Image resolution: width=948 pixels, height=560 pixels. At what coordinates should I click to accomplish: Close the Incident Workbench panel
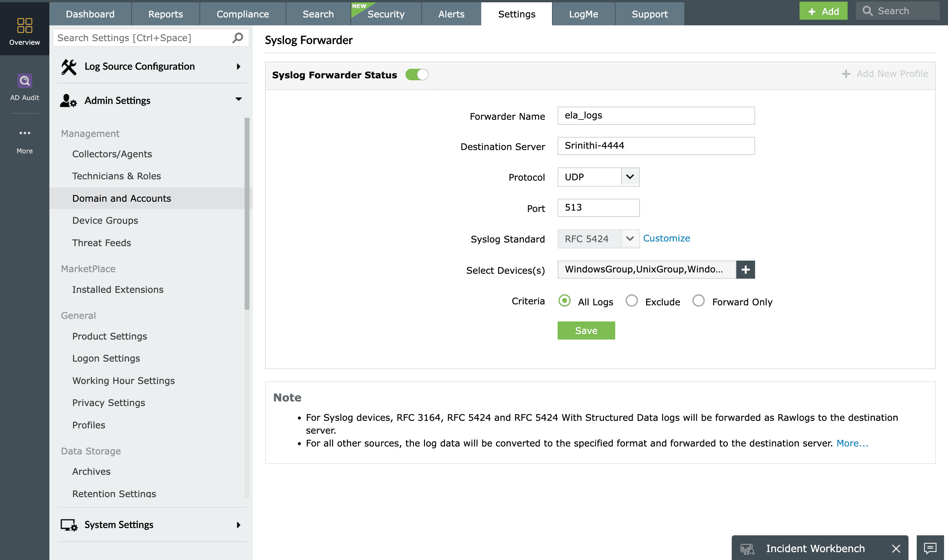pos(896,548)
